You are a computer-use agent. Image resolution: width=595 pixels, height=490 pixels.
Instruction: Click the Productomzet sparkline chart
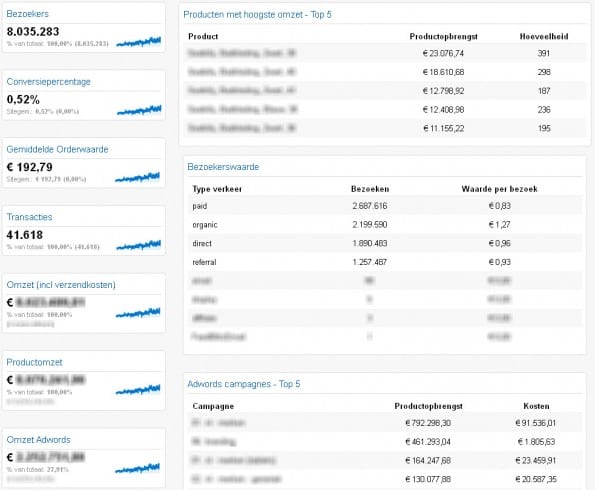click(x=138, y=390)
